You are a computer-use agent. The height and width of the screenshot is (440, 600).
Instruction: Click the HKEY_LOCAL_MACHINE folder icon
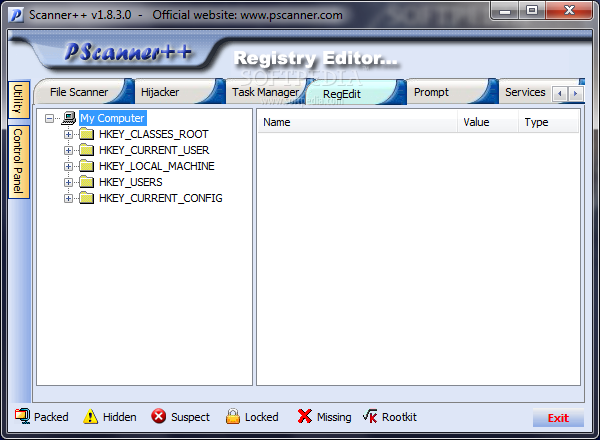tap(86, 166)
